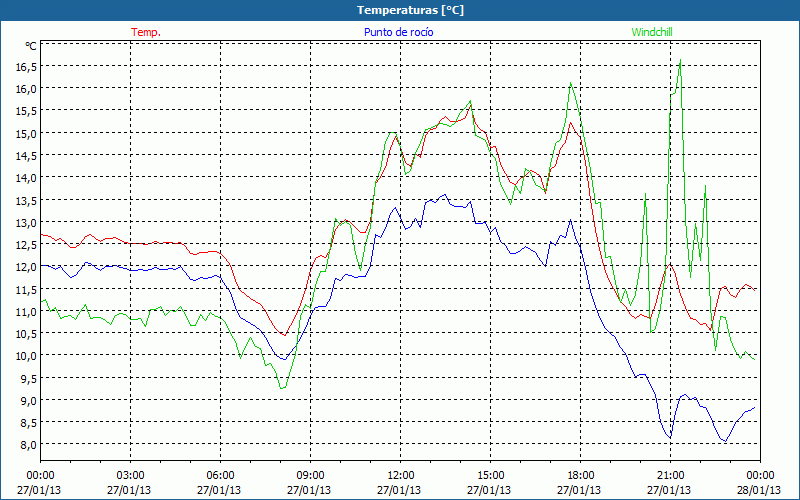Click the 14,5 y-axis value
Viewport: 800px width, 500px height.
coord(27,155)
